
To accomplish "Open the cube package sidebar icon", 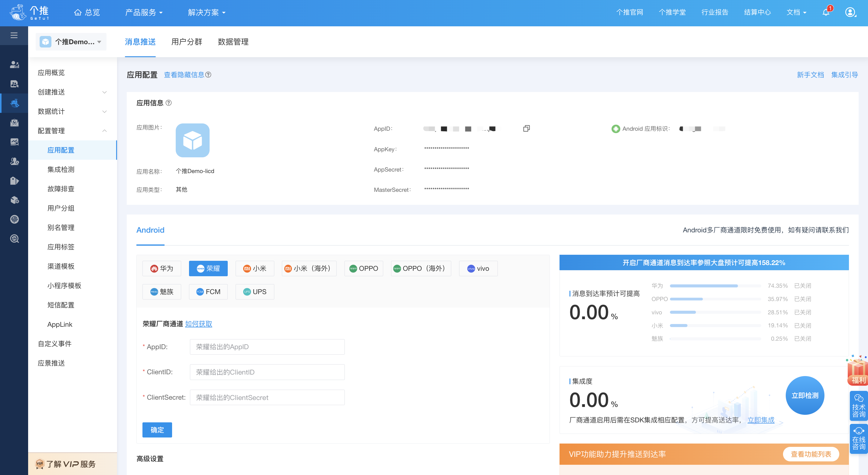I will pyautogui.click(x=14, y=200).
